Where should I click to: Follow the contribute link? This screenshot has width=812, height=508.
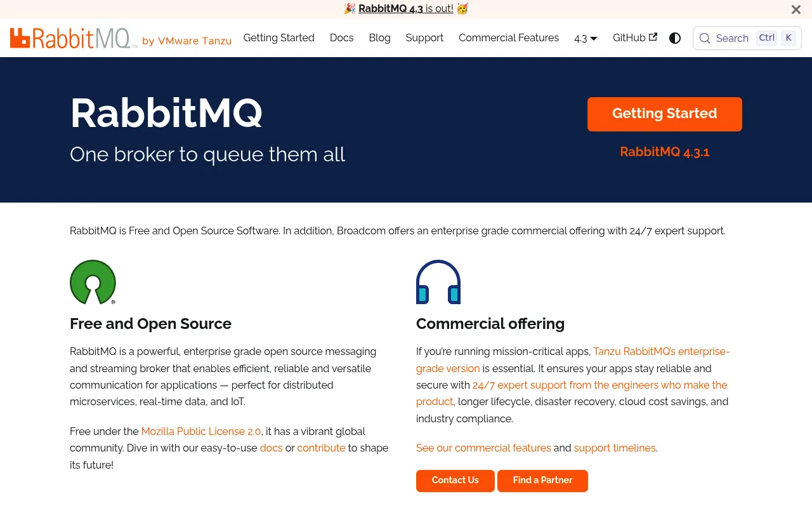[x=321, y=448]
